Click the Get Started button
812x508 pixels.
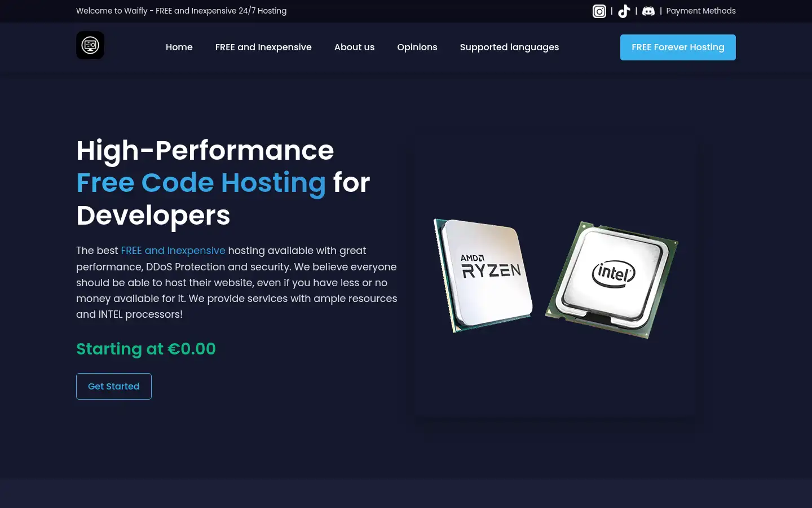[x=114, y=386]
